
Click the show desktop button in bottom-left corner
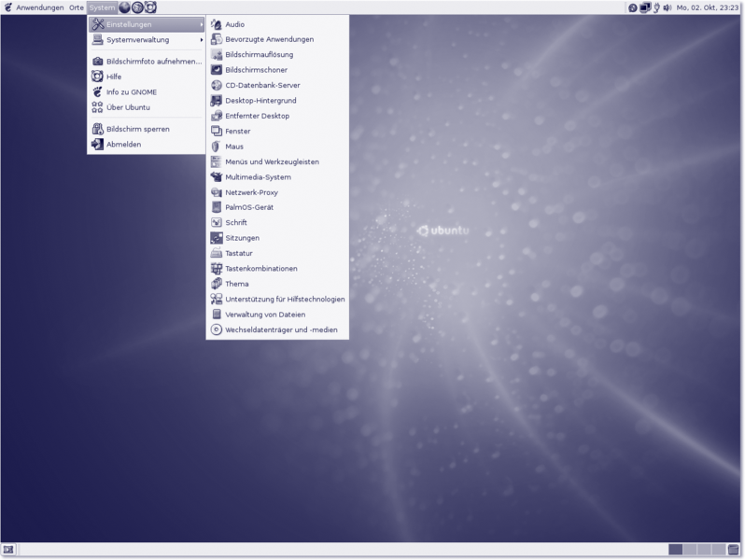pyautogui.click(x=8, y=550)
